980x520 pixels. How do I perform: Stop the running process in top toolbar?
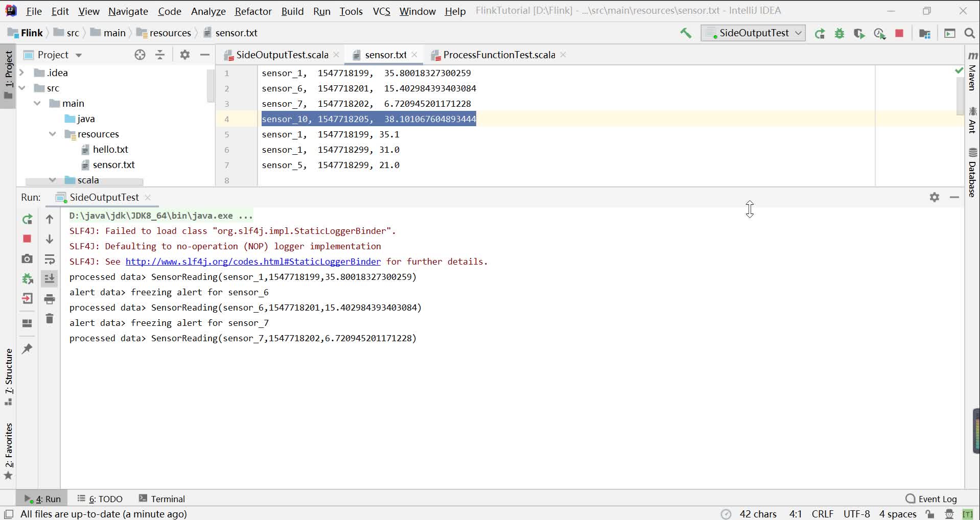tap(899, 33)
